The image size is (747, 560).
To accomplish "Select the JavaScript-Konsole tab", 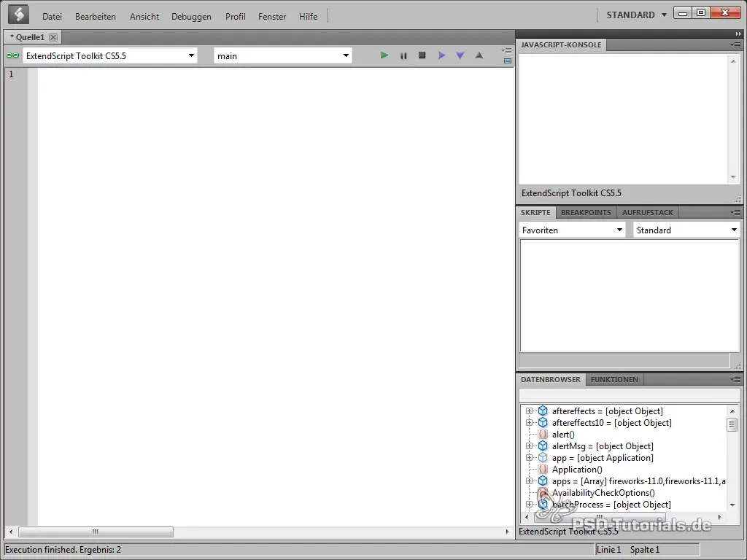I will click(x=561, y=44).
